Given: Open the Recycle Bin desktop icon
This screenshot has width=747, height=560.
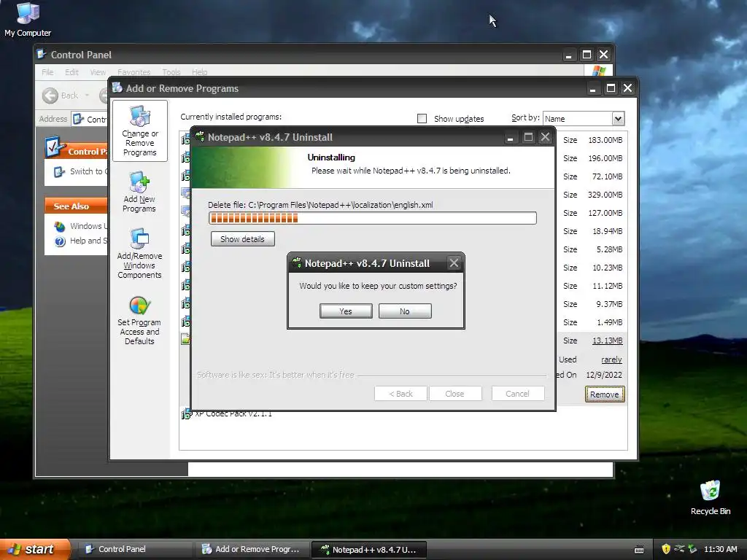Looking at the screenshot, I should click(711, 498).
